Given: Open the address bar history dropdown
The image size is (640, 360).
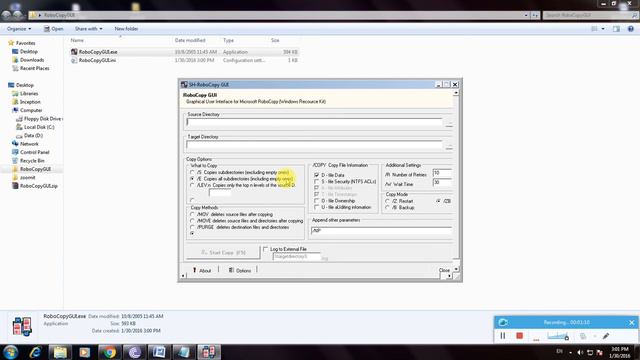Looking at the screenshot, I should click(x=526, y=15).
